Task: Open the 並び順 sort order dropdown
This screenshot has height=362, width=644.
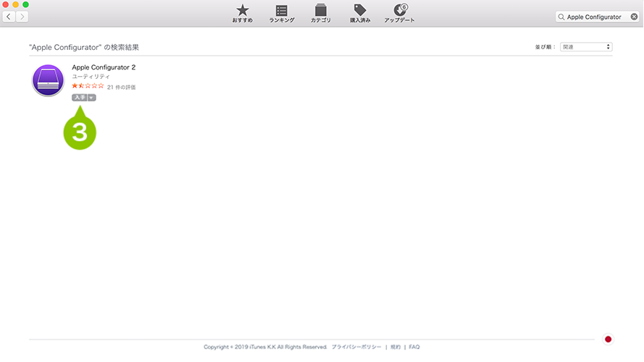Action: pos(586,47)
